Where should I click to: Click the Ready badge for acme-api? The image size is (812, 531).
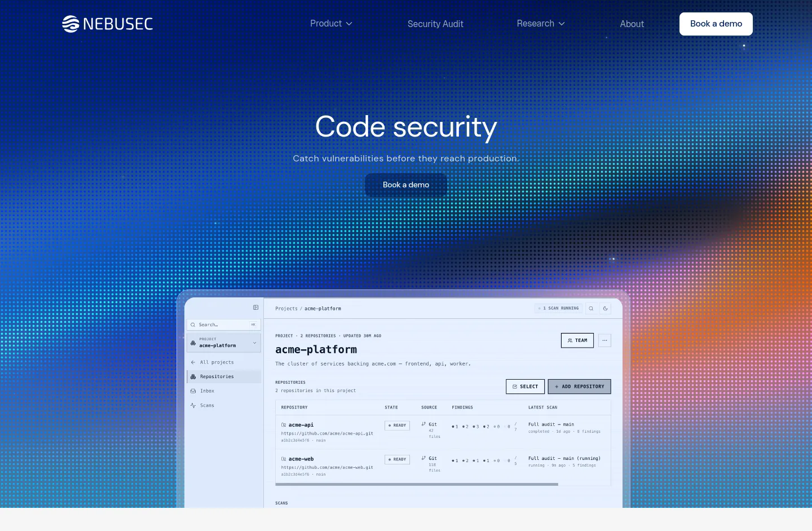click(397, 425)
